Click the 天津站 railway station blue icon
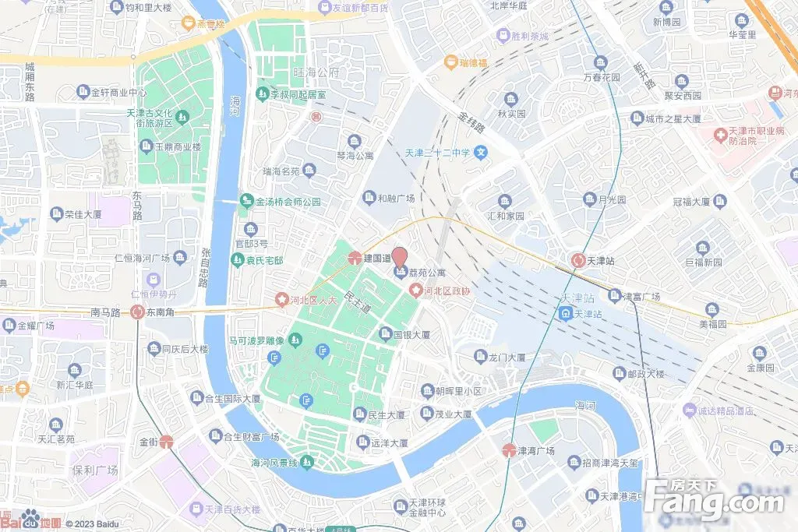This screenshot has width=798, height=532. tap(565, 314)
